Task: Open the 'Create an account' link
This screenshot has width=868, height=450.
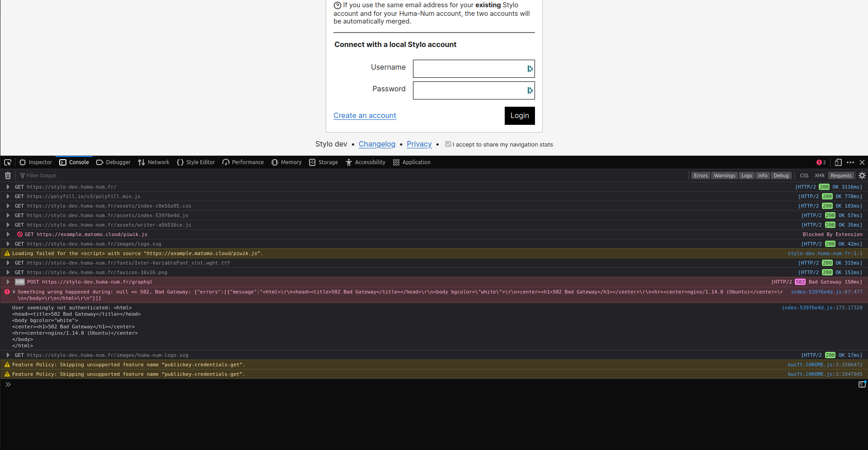Action: pyautogui.click(x=365, y=115)
